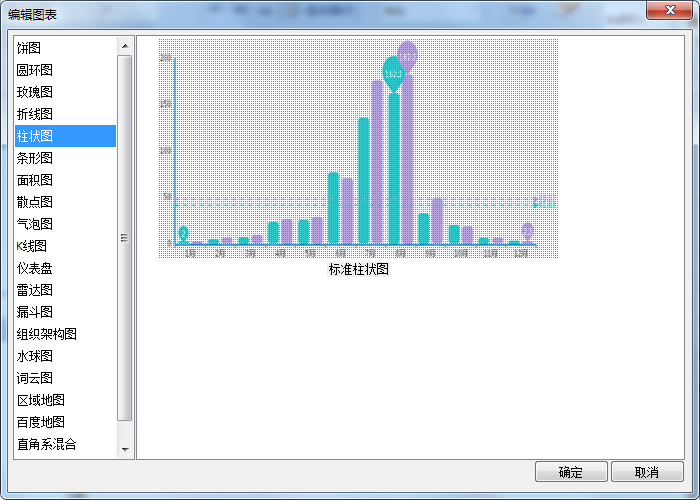Choose 玫瑰图 chart type

pos(36,92)
